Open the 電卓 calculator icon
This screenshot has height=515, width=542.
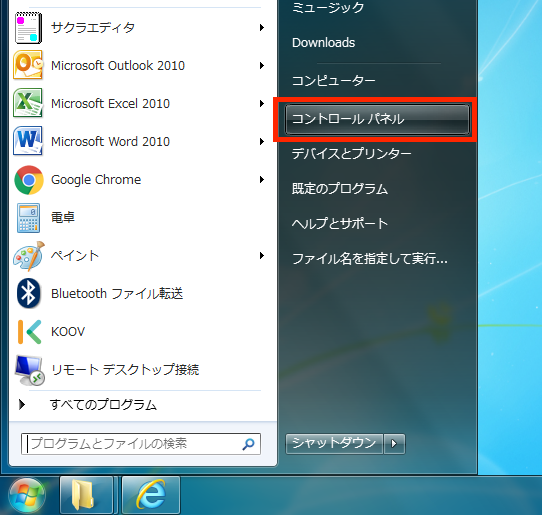(28, 218)
